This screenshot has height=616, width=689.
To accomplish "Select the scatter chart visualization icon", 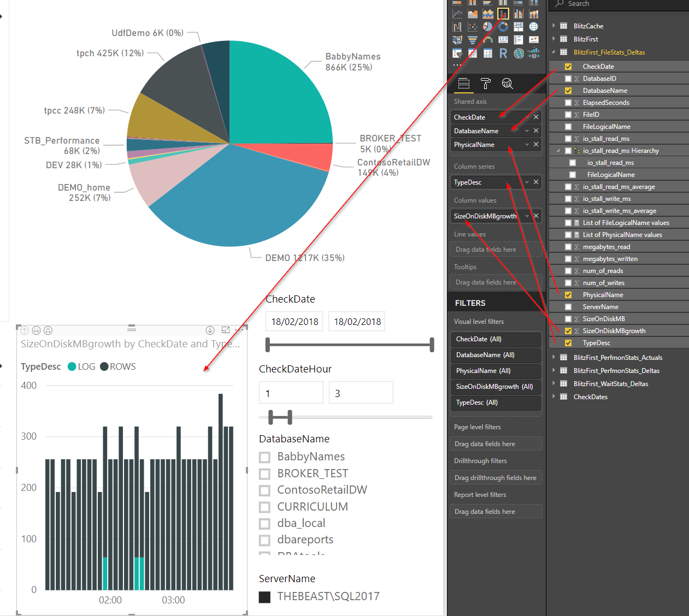I will click(473, 27).
